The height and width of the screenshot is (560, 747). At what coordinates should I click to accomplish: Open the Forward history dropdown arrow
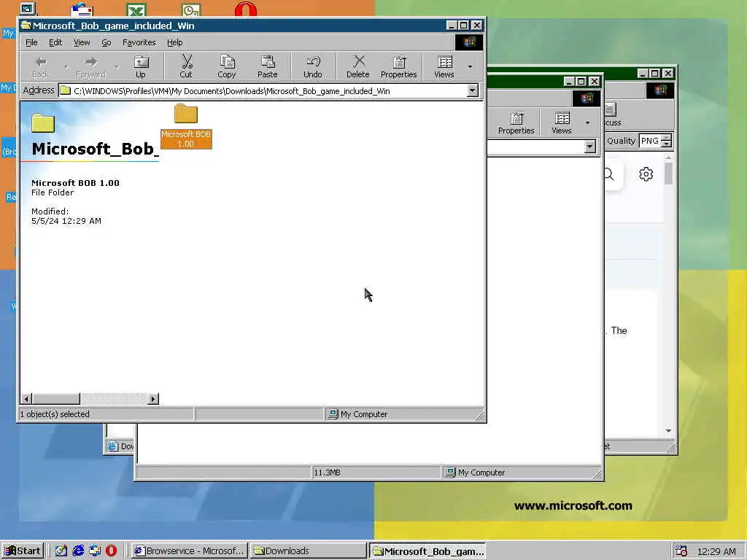click(116, 66)
